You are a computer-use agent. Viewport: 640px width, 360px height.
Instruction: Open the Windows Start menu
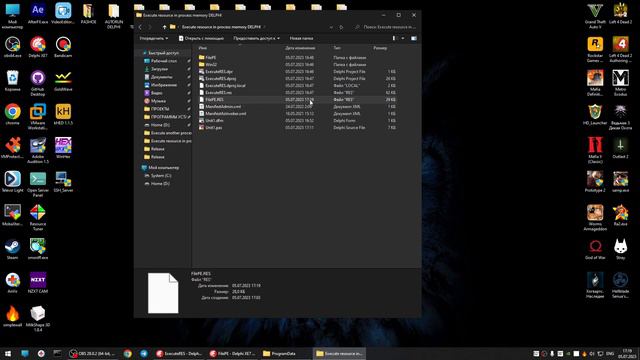coord(8,353)
